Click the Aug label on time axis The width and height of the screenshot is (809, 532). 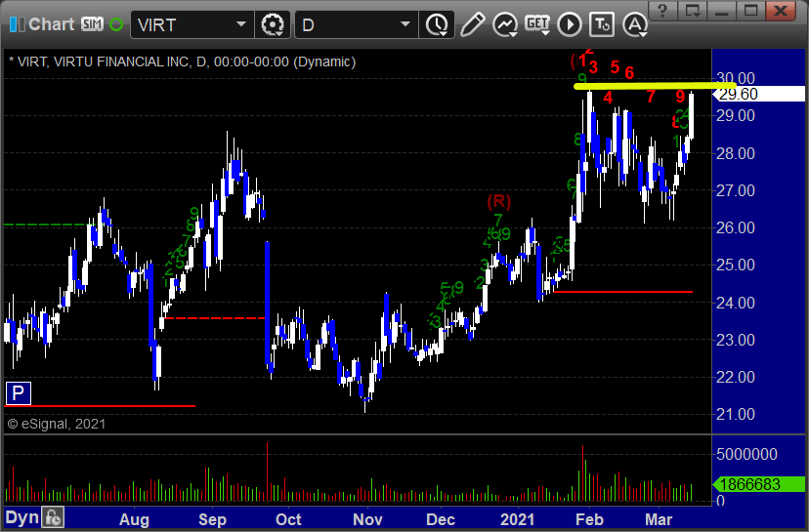point(134,519)
